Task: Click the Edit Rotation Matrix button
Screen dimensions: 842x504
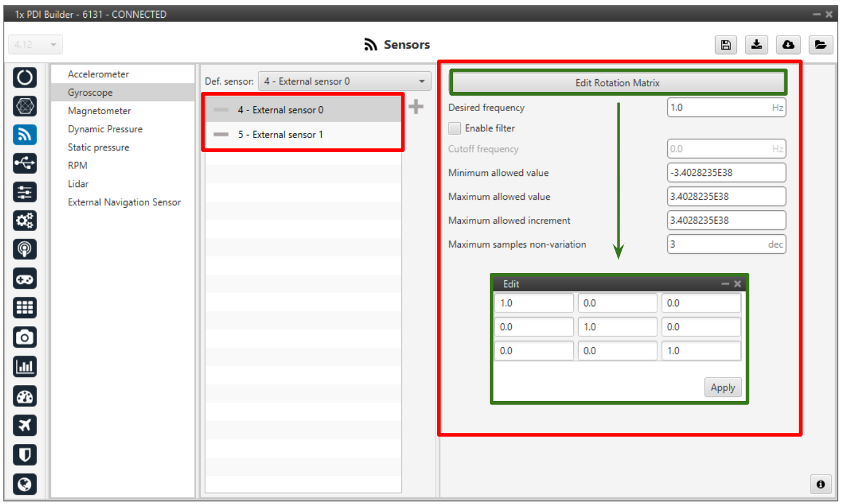Action: 617,83
